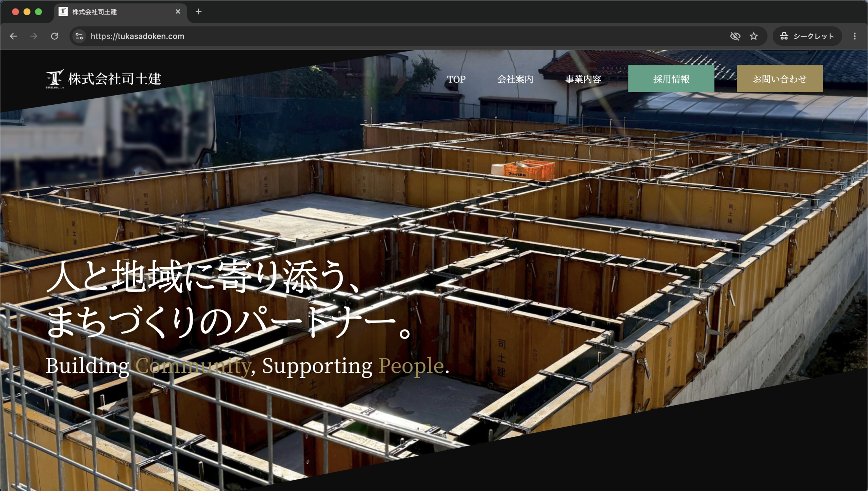Open a new browser tab
Image resolution: width=868 pixels, height=491 pixels.
click(x=199, y=12)
